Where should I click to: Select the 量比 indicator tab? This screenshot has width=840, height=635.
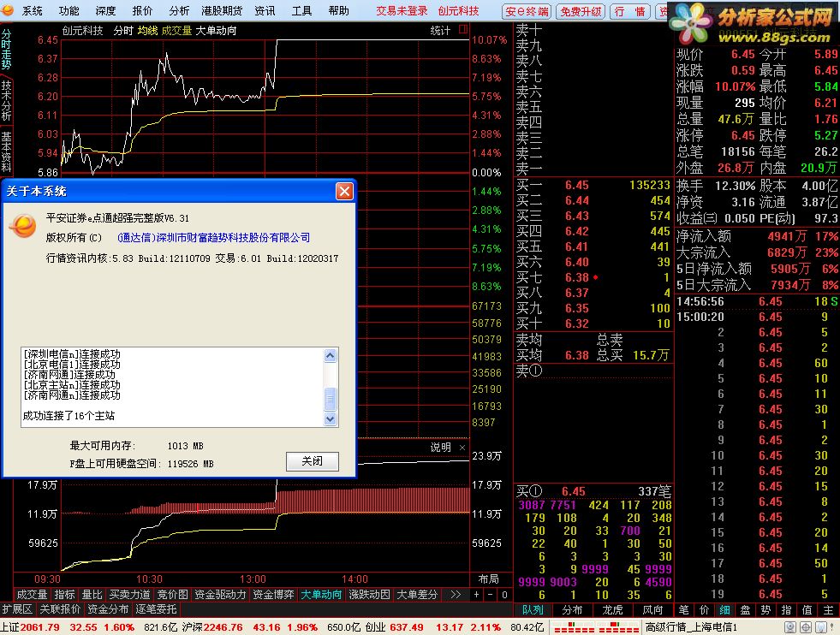tap(92, 595)
